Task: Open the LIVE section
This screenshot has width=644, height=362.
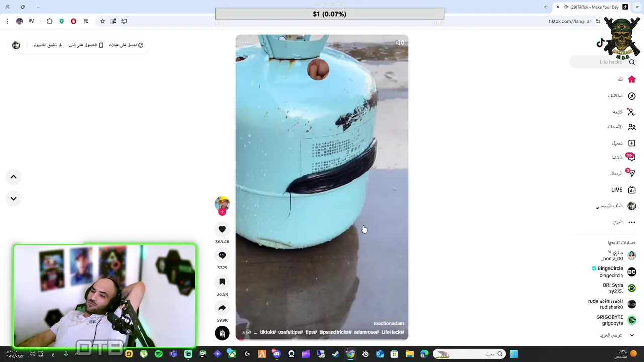Action: (x=624, y=190)
